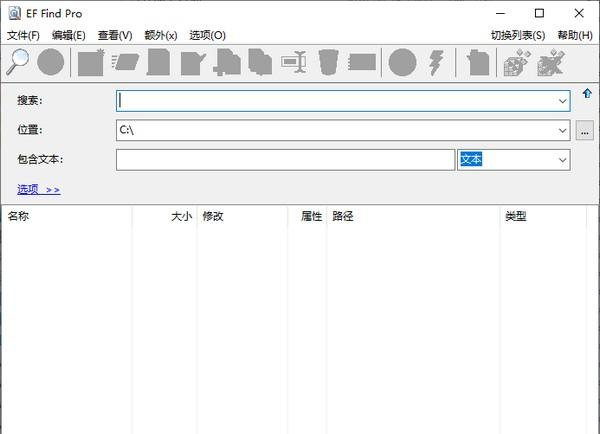Click the gray stop circle beside magnifier
This screenshot has height=434, width=600.
click(51, 62)
